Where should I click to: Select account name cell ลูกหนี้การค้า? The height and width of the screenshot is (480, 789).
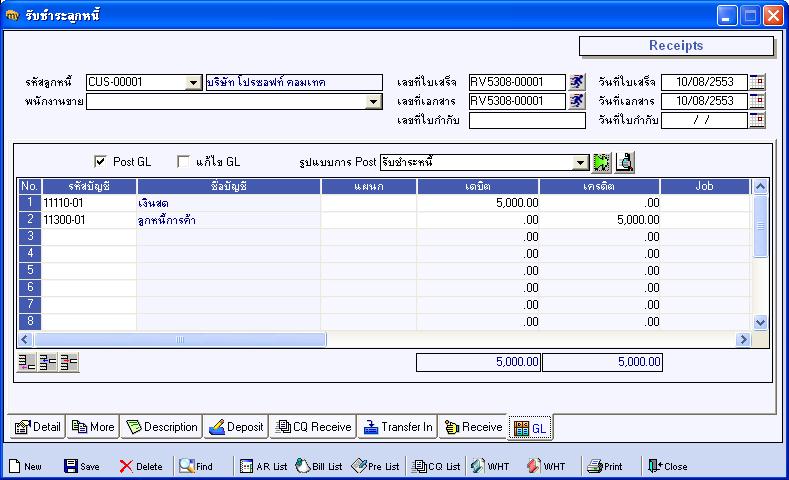(x=228, y=220)
